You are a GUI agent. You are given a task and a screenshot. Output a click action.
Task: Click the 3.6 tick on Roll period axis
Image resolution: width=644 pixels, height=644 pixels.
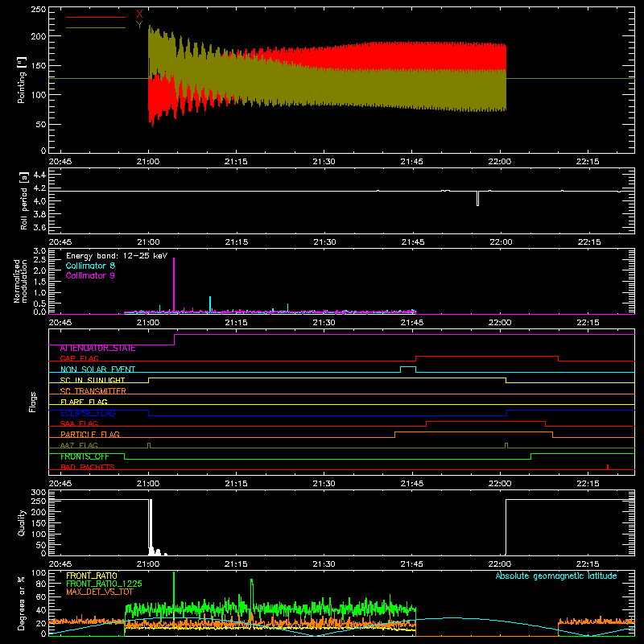tap(39, 227)
